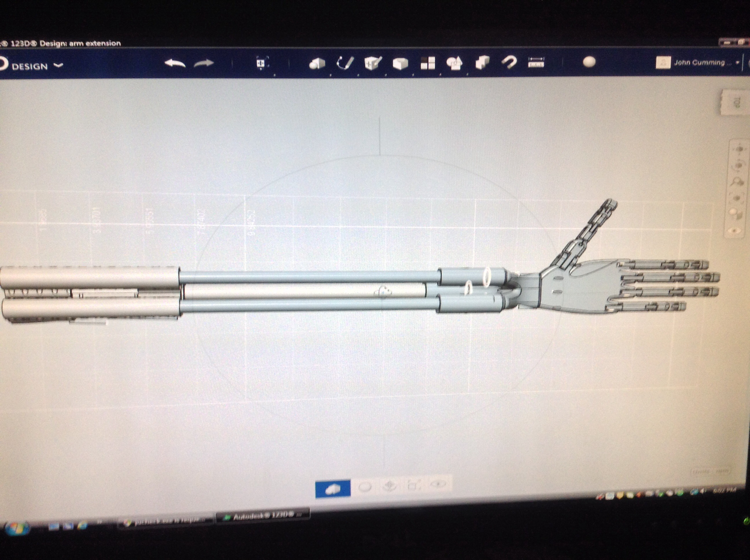Click the highlighted blue solids selection filter
The width and height of the screenshot is (750, 560).
333,489
